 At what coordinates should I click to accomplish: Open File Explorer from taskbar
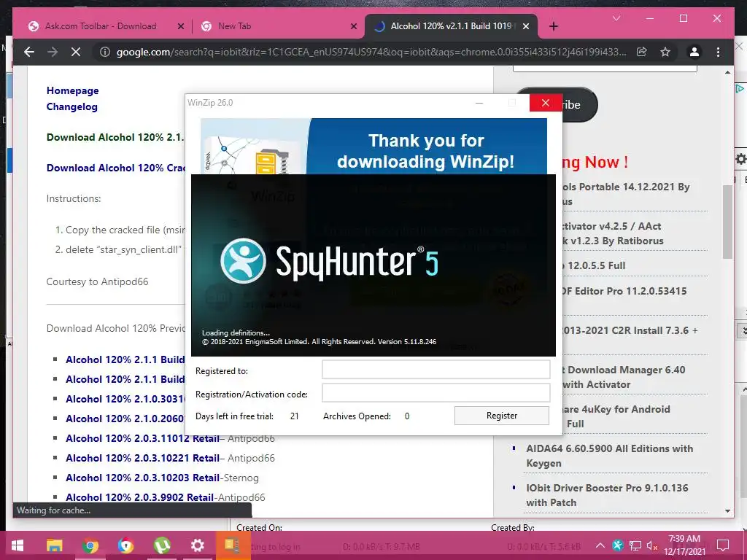[x=54, y=545]
